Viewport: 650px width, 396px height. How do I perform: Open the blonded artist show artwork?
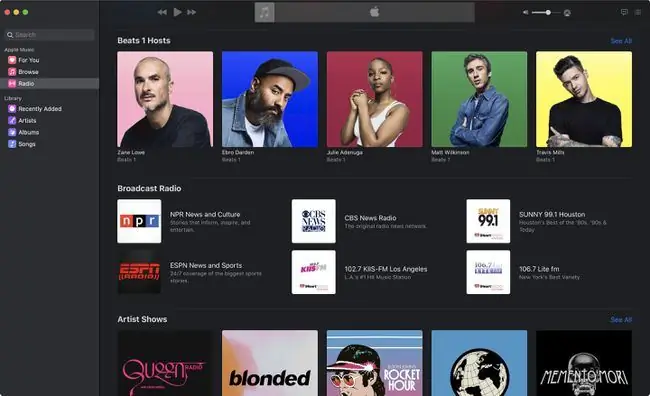pos(270,363)
